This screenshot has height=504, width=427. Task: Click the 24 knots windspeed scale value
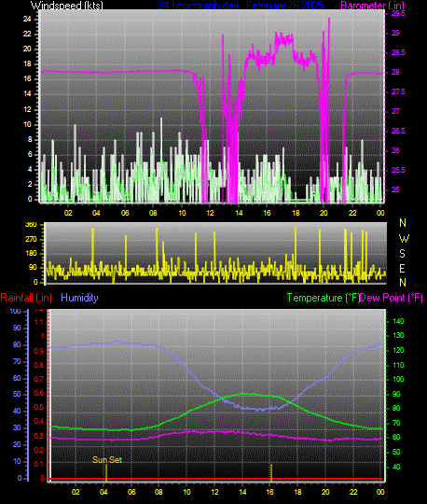[27, 19]
